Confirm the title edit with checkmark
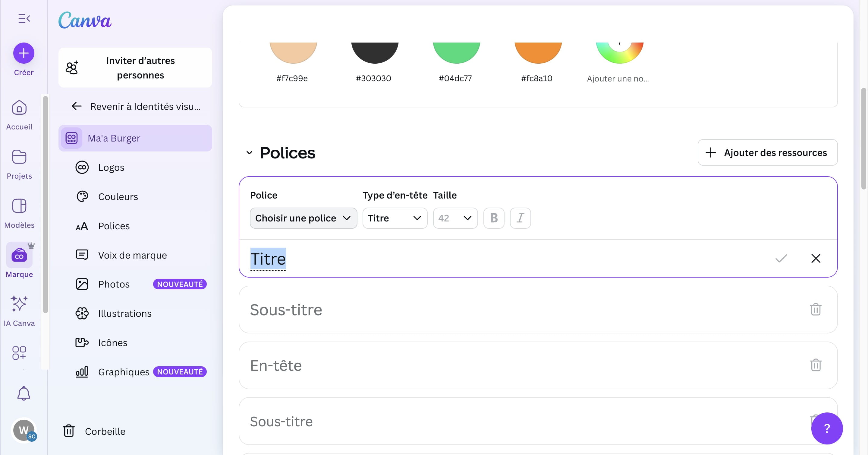This screenshot has height=455, width=868. [x=781, y=258]
